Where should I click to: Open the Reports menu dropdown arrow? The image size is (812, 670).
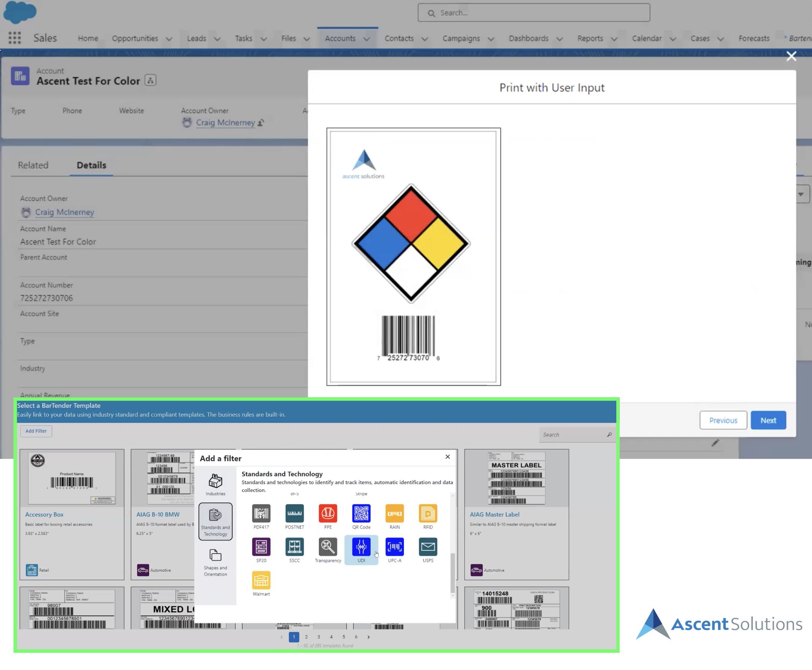tap(614, 39)
